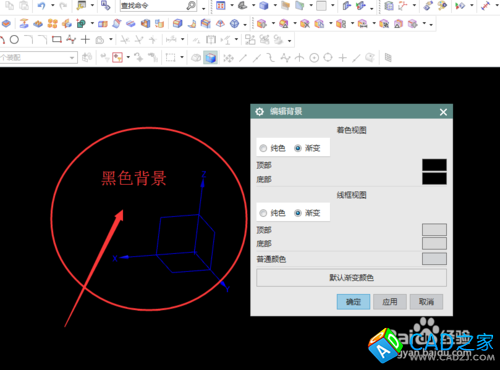This screenshot has height=370, width=500.
Task: Open dropdown beside rectangle selection icon
Action: [x=182, y=57]
